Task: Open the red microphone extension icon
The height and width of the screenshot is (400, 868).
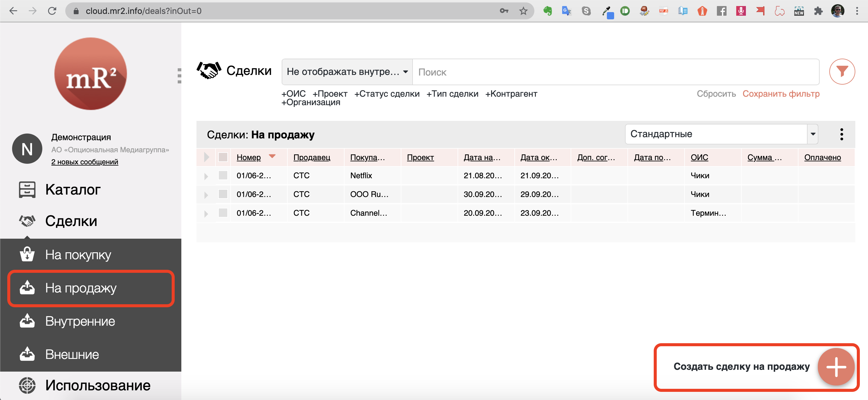Action: pyautogui.click(x=741, y=11)
